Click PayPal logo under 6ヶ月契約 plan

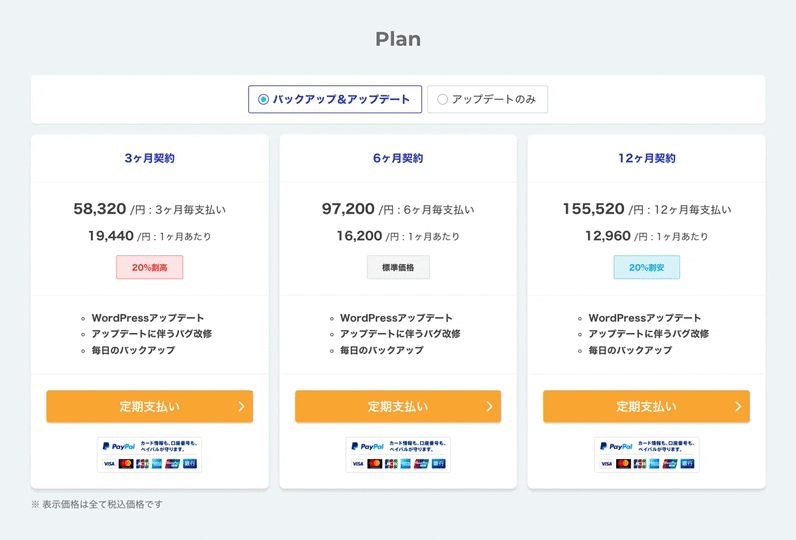click(368, 446)
